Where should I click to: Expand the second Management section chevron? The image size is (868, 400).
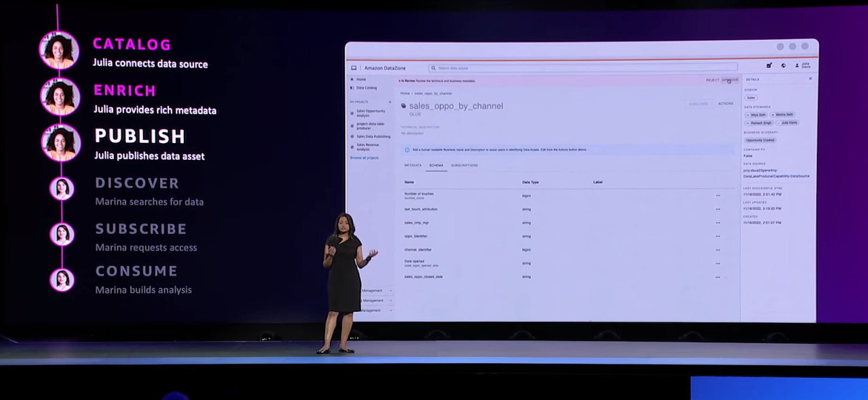[391, 300]
